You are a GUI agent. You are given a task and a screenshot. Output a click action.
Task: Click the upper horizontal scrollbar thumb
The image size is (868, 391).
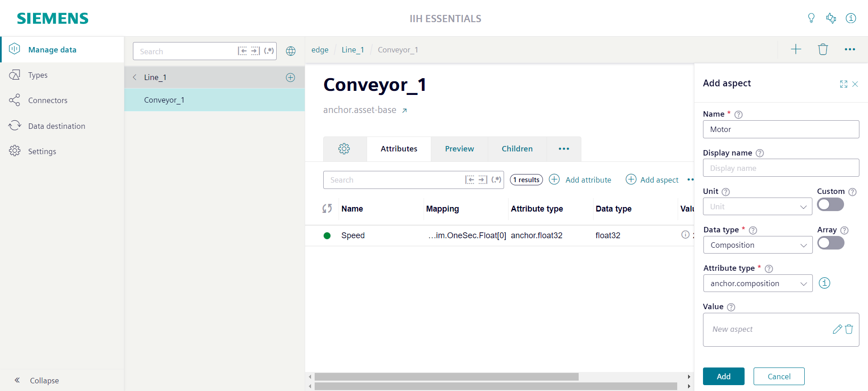[446, 377]
